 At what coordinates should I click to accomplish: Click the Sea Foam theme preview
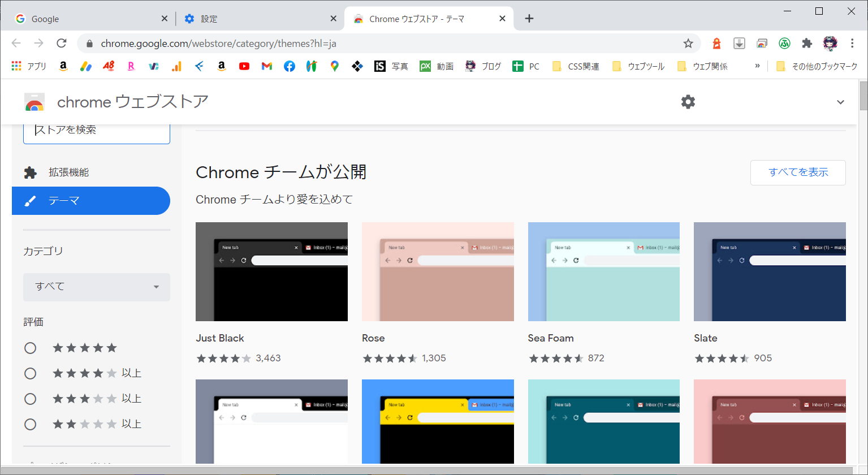(604, 271)
